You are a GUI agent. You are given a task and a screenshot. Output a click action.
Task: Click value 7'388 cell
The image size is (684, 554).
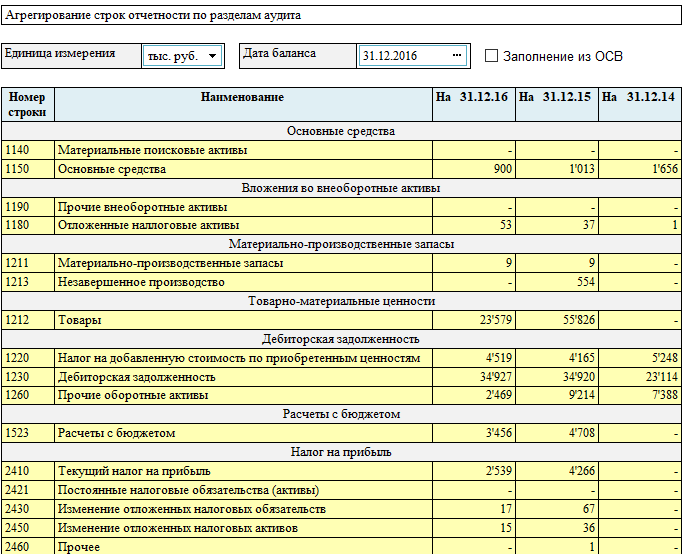(x=640, y=395)
